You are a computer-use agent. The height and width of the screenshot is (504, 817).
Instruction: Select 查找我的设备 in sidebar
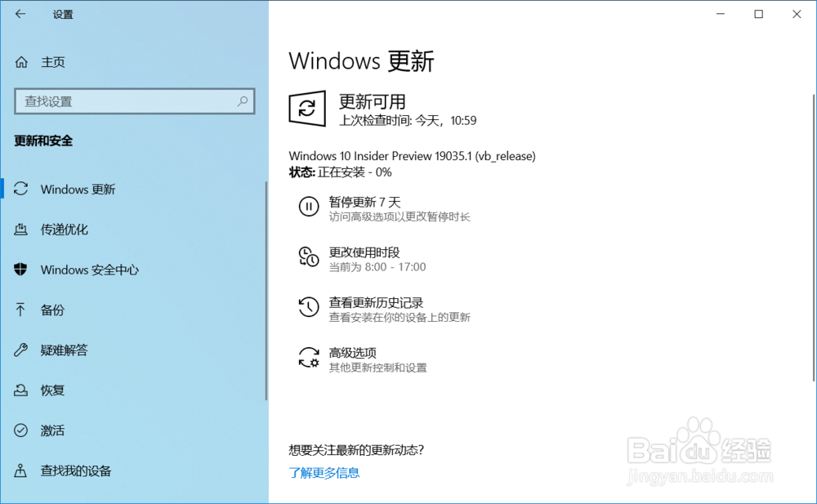74,471
